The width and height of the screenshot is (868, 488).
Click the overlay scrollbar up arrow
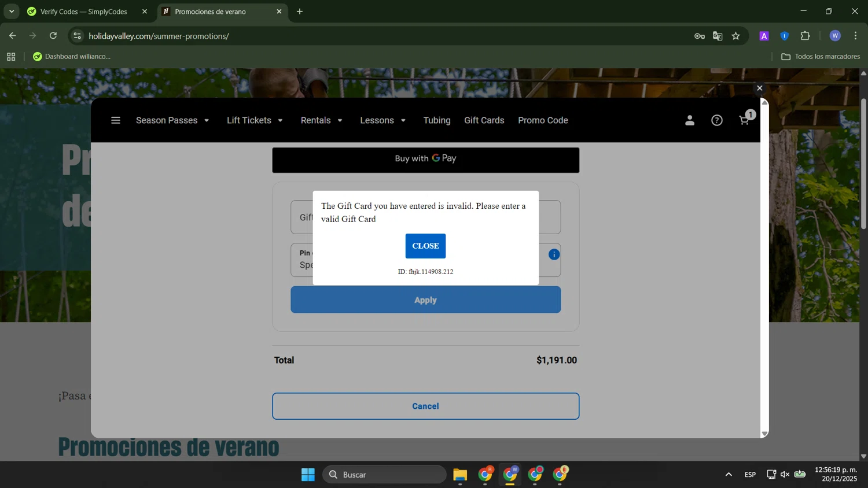[x=764, y=102]
